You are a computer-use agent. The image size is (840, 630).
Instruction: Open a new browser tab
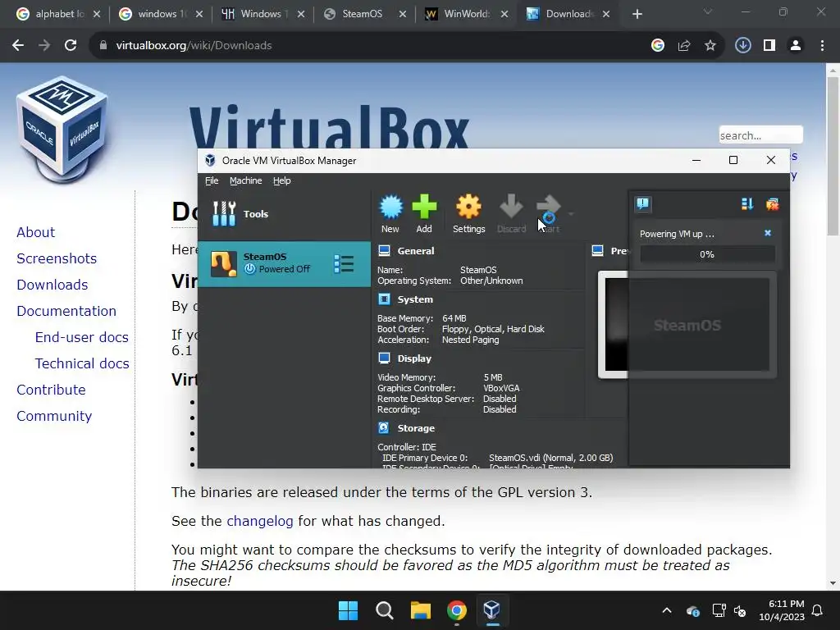[x=637, y=14]
